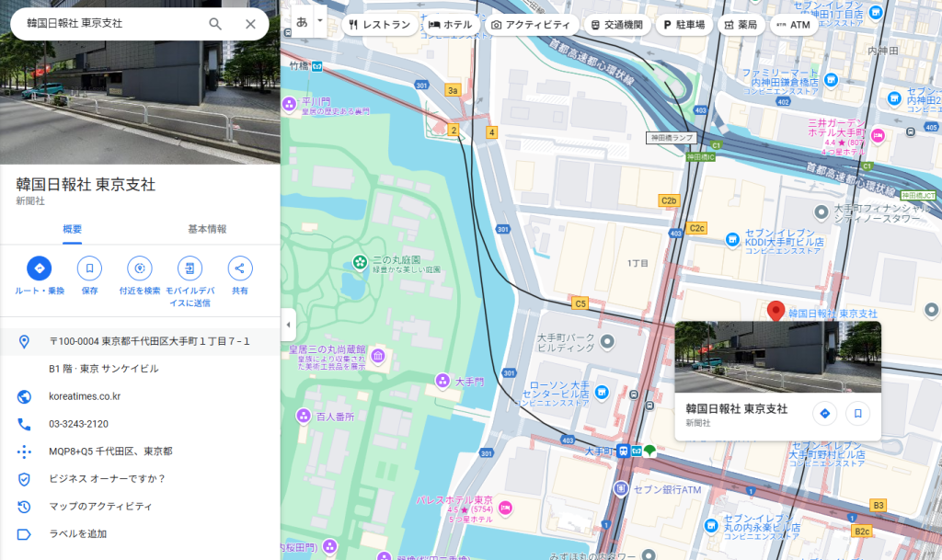Click the 韓国日報社 search input field
This screenshot has width=942, height=560.
click(x=110, y=24)
